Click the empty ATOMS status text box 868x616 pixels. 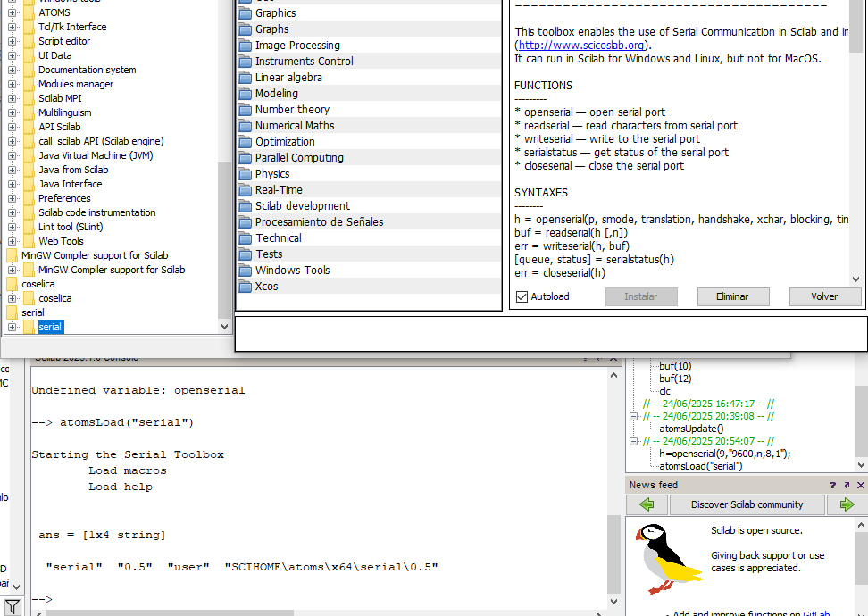tap(551, 334)
